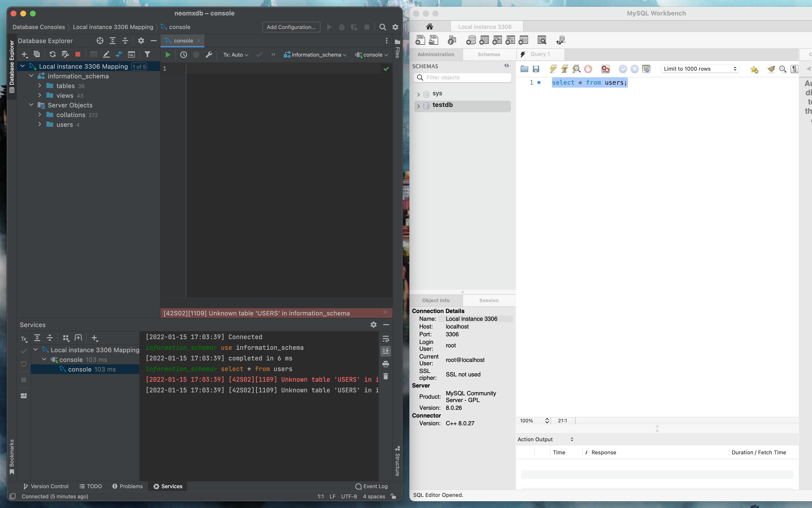812x508 pixels.
Task: Save the script with the floppy disk icon in Workbench
Action: click(536, 69)
